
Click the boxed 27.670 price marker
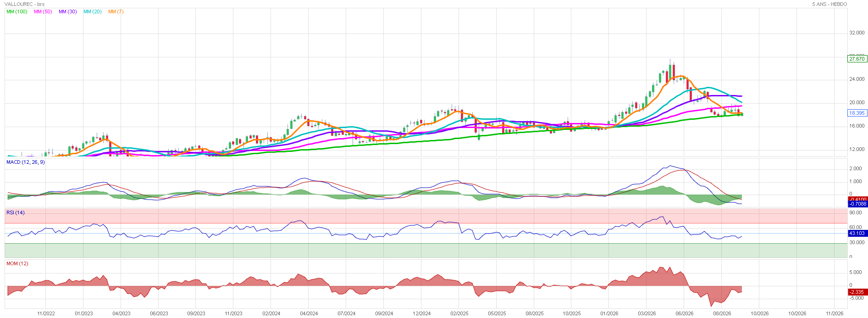point(857,59)
